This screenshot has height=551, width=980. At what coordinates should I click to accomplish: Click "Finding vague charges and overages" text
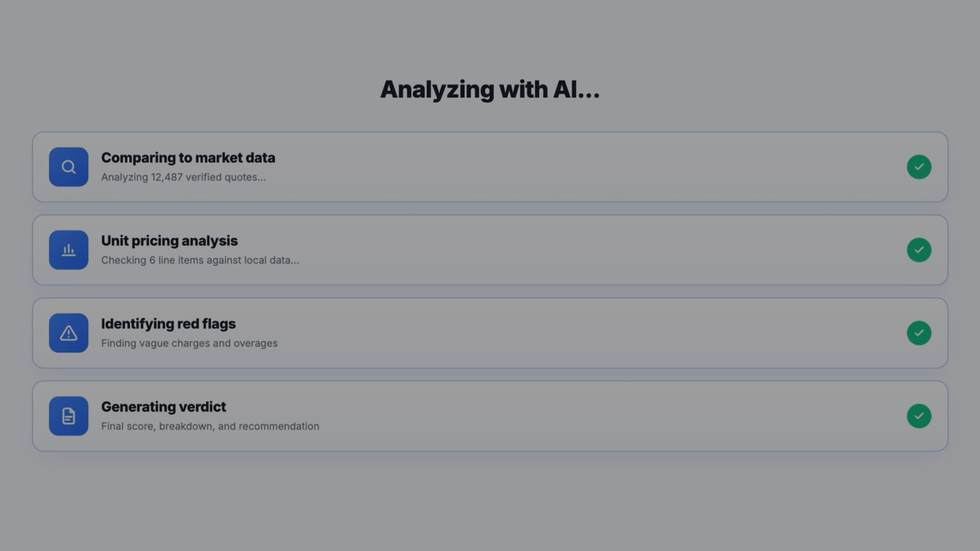[x=189, y=343]
